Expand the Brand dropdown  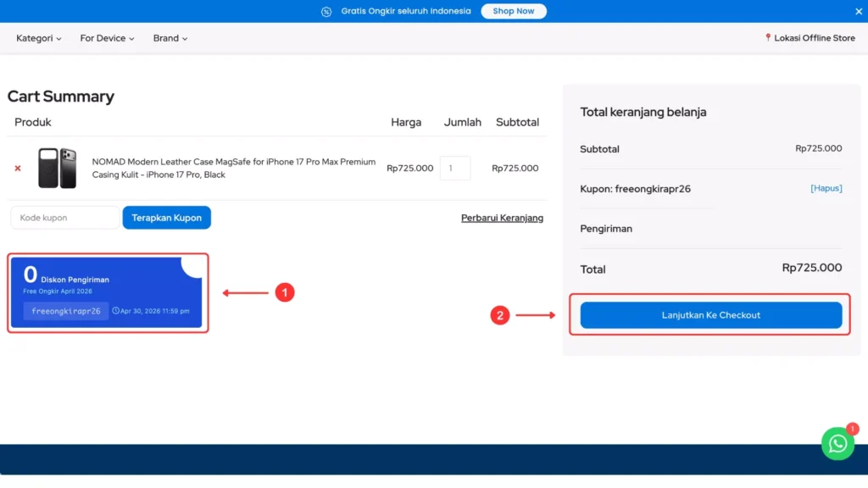169,37
